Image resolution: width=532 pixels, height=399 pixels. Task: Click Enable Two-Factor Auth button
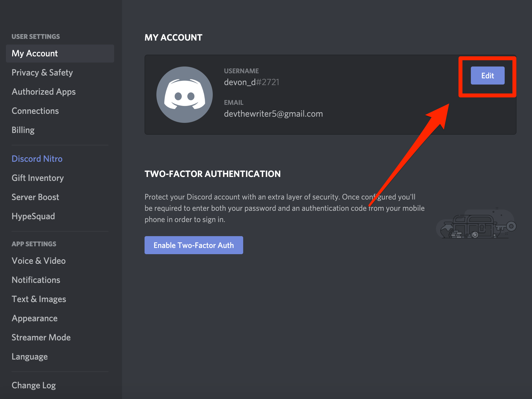194,245
